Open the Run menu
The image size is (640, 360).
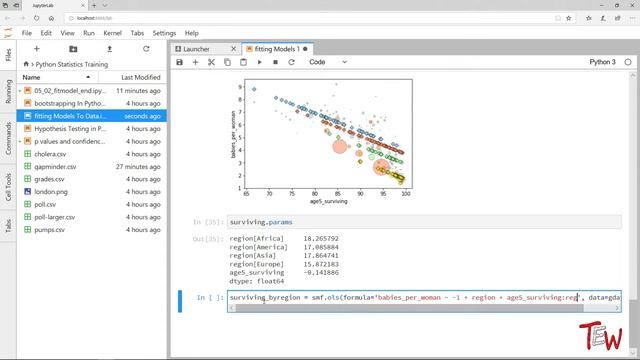tap(89, 33)
